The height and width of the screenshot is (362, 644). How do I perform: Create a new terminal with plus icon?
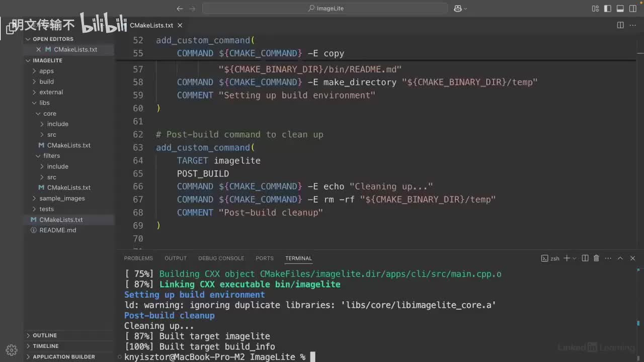coord(567,258)
